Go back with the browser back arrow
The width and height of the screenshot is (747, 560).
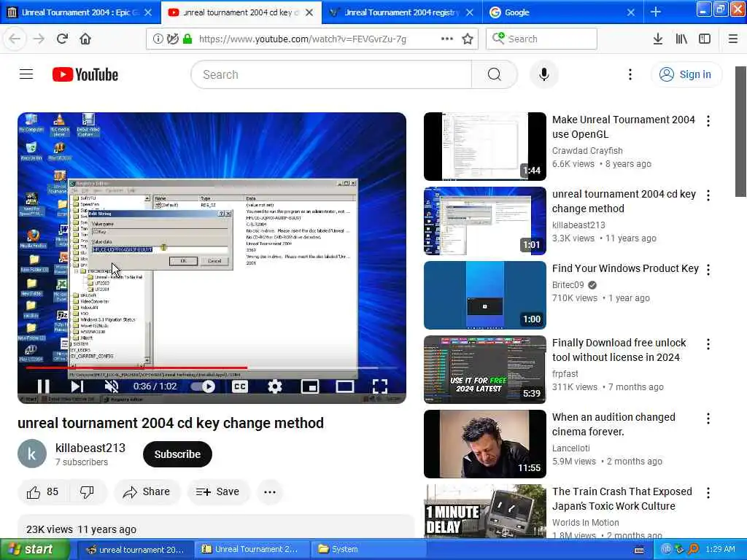coord(15,39)
